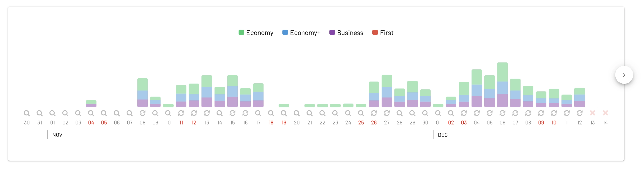
Task: Click the search icon for November 04
Action: pos(91,113)
